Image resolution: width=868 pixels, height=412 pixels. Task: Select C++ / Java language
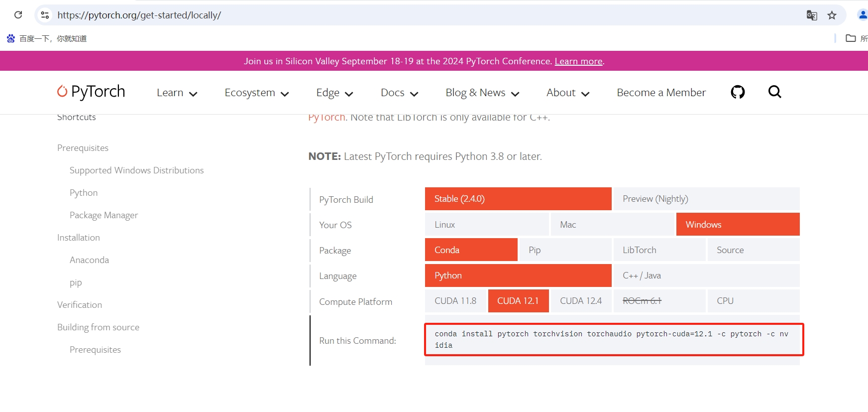click(x=706, y=275)
